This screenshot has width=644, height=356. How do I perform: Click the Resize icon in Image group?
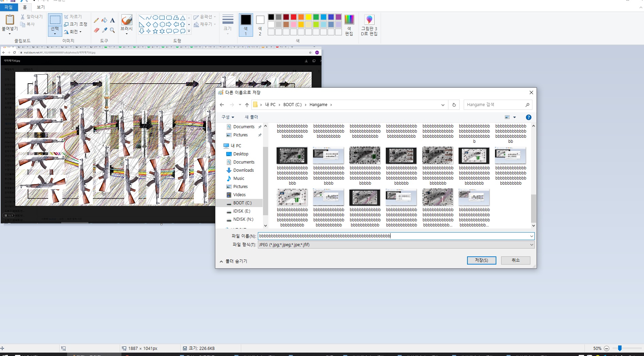tap(66, 24)
